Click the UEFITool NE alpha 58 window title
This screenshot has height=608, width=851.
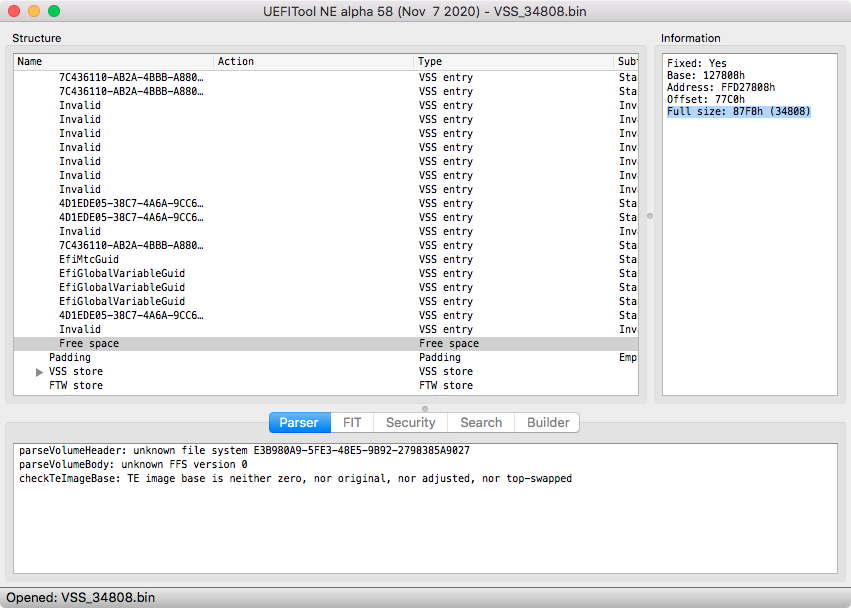pyautogui.click(x=425, y=11)
